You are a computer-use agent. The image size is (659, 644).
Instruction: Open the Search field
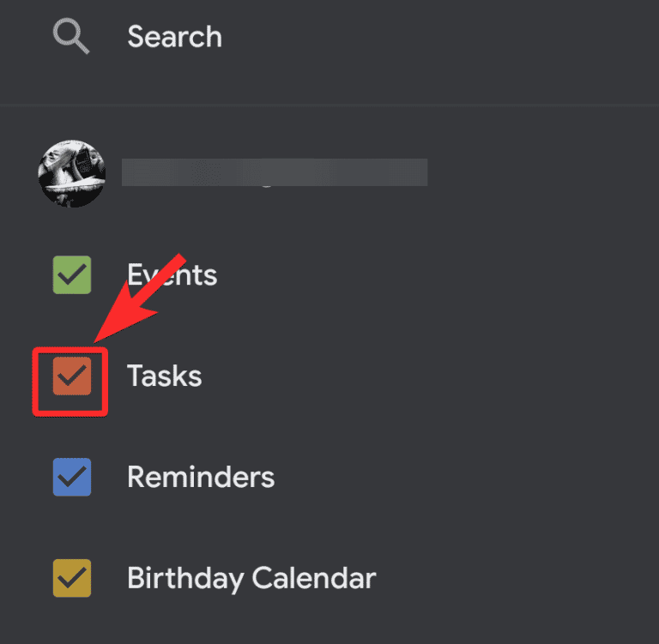pos(174,37)
